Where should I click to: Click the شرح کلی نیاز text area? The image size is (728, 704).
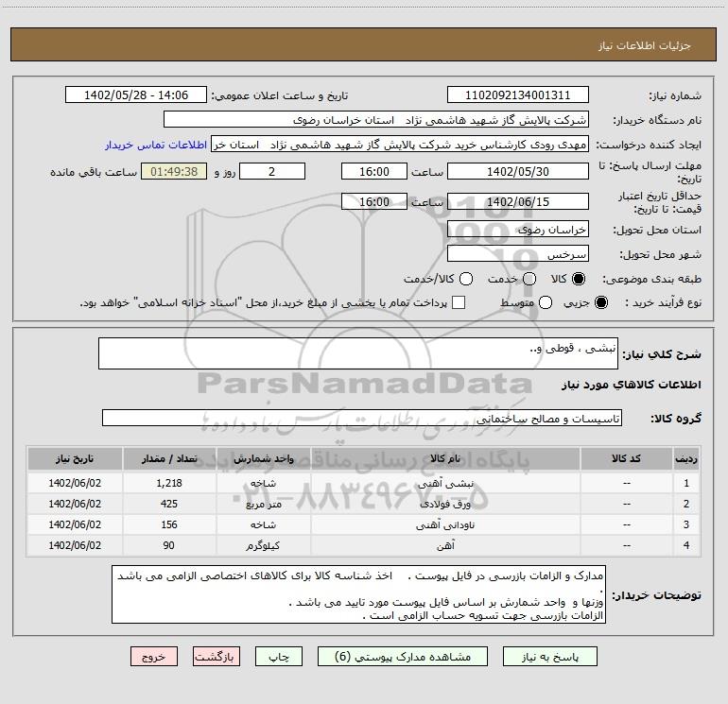(358, 353)
